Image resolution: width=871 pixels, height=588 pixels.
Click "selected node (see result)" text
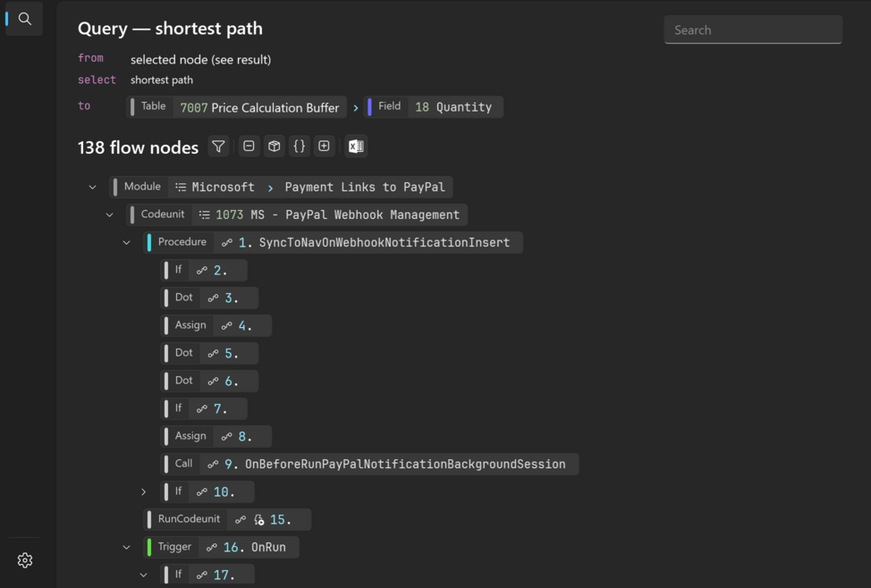point(200,59)
